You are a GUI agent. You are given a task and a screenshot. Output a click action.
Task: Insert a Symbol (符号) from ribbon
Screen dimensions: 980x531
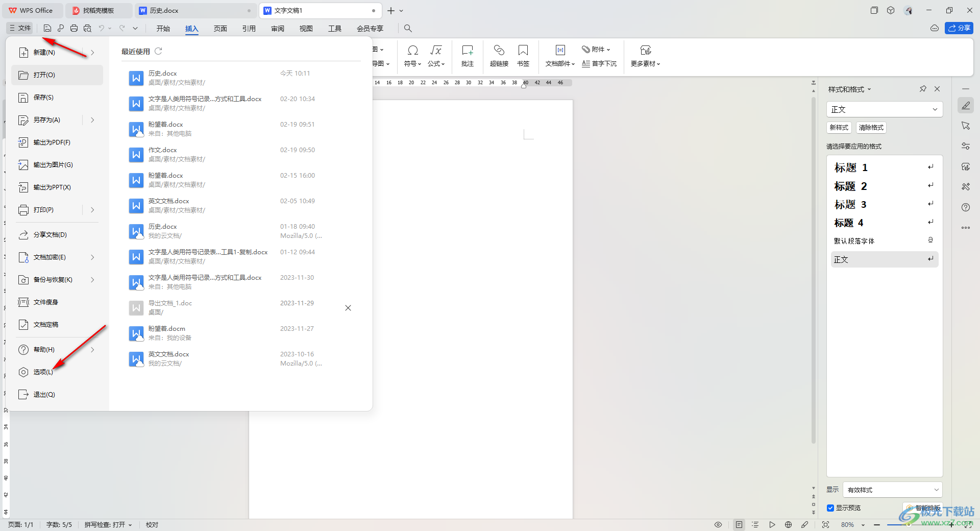point(412,56)
